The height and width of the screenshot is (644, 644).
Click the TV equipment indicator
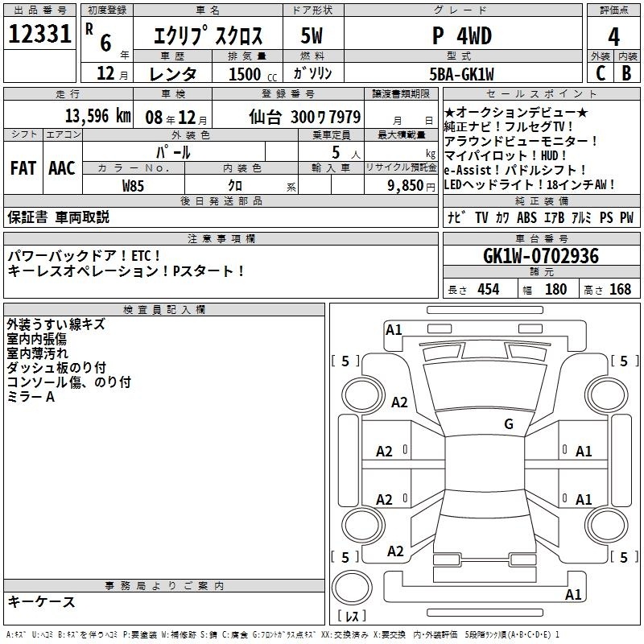pos(481,218)
